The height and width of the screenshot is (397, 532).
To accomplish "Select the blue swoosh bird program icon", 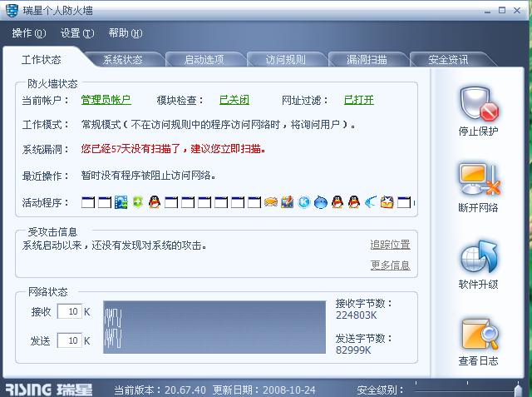I will pyautogui.click(x=371, y=202).
